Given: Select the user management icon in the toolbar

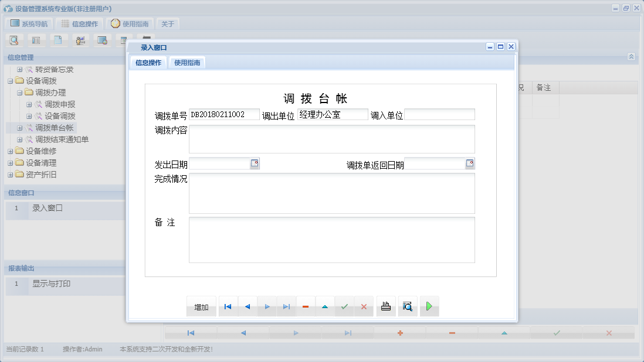Looking at the screenshot, I should pyautogui.click(x=80, y=40).
